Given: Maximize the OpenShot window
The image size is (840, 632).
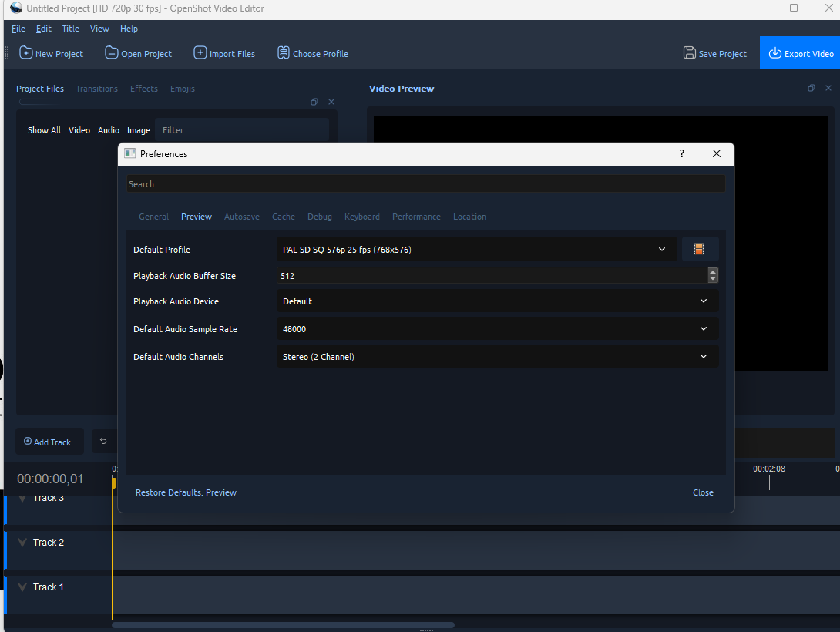Looking at the screenshot, I should tap(794, 8).
